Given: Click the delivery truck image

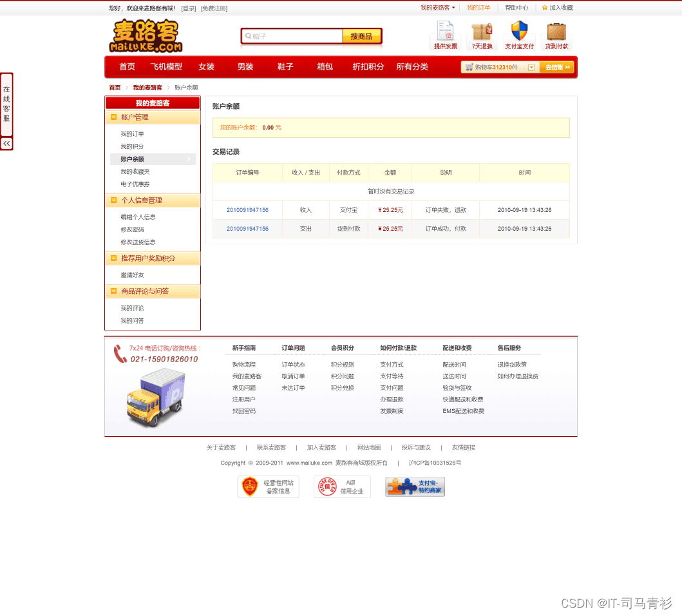Looking at the screenshot, I should click(156, 398).
